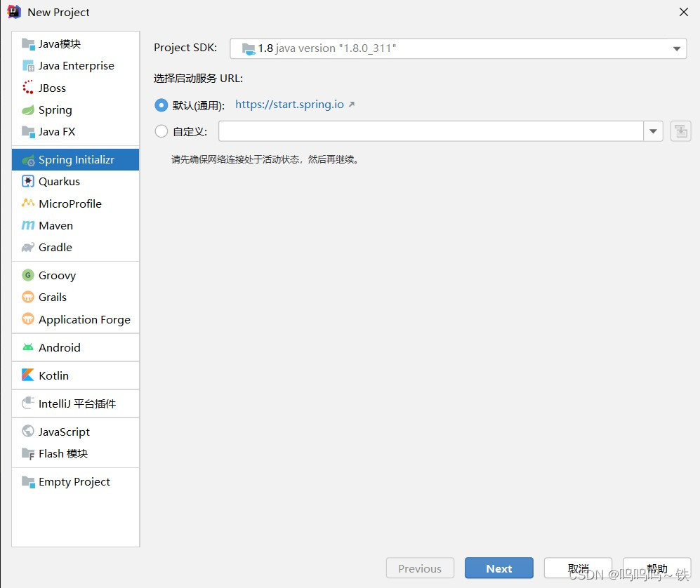
Task: Select the Java模块 list label
Action: pos(60,44)
